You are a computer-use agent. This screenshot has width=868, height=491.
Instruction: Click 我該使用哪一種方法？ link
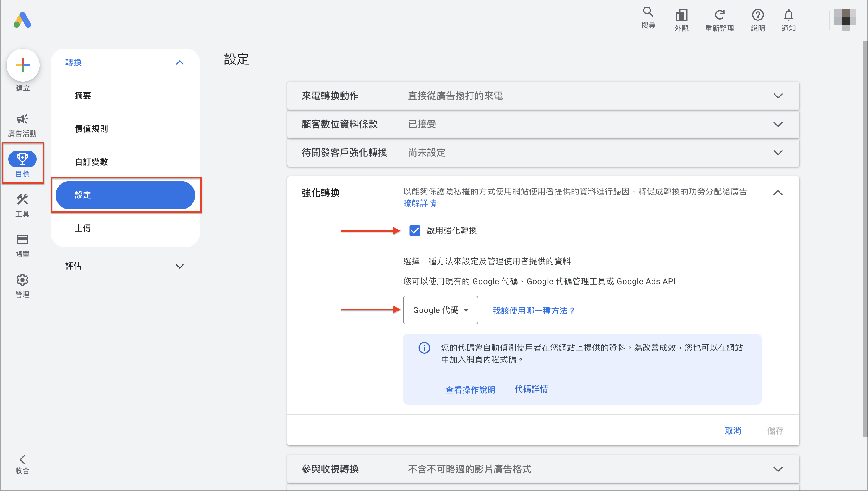(x=534, y=311)
